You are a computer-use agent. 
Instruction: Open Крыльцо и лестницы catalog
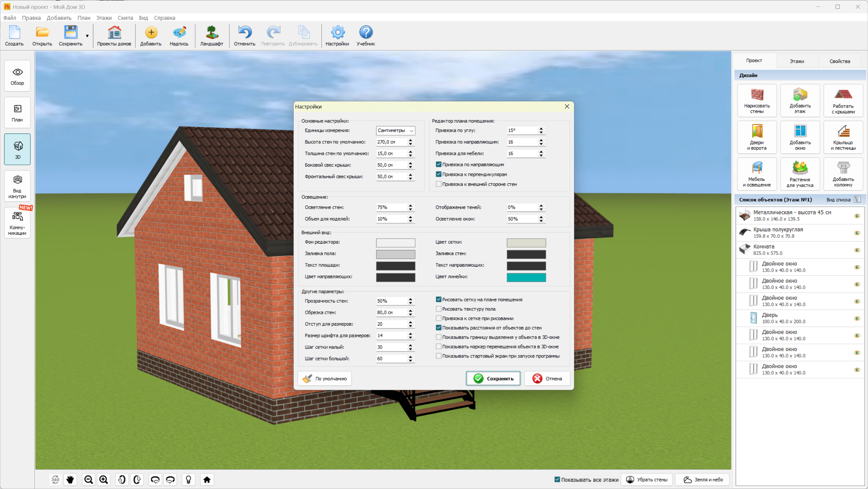(843, 137)
